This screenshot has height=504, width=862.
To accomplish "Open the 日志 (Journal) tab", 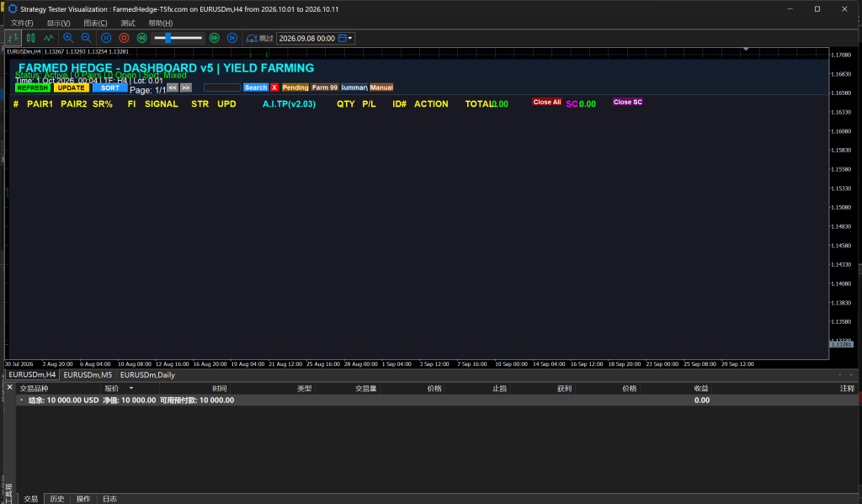I will coord(110,498).
